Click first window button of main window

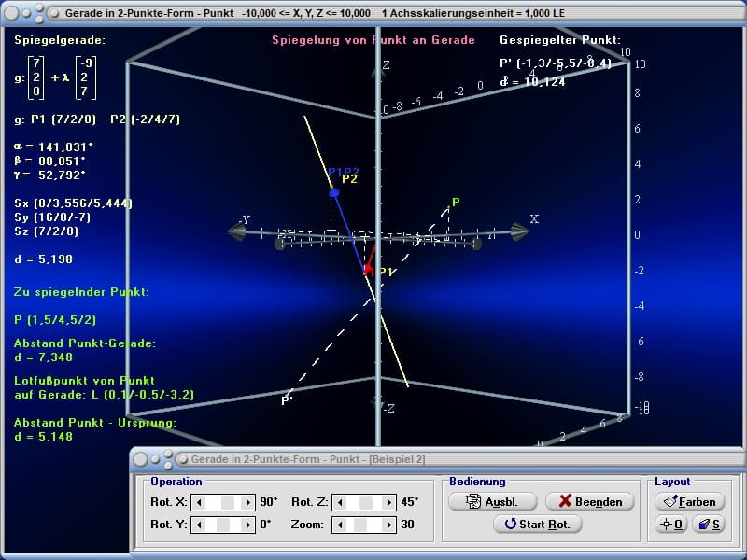point(11,13)
